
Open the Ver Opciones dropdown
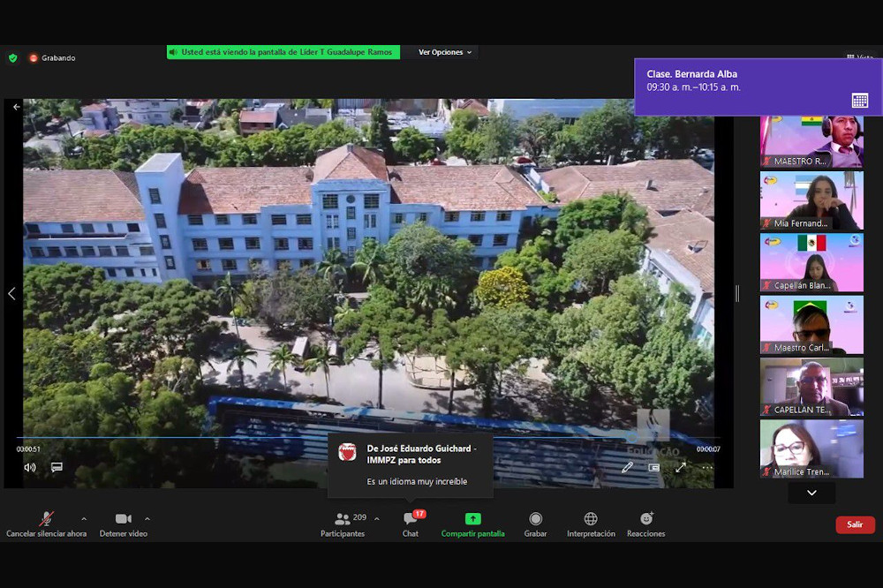tap(445, 52)
